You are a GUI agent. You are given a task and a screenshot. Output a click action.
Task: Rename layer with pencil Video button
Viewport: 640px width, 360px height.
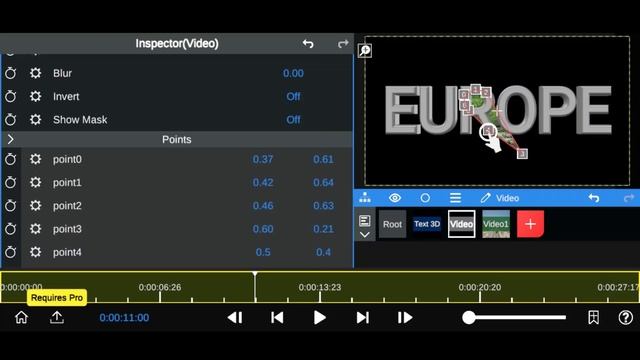click(500, 198)
